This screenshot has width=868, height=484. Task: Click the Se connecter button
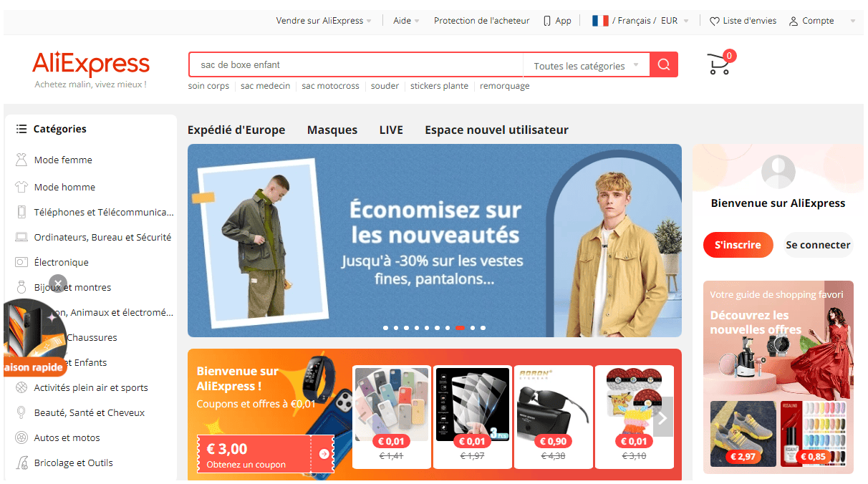pos(818,245)
